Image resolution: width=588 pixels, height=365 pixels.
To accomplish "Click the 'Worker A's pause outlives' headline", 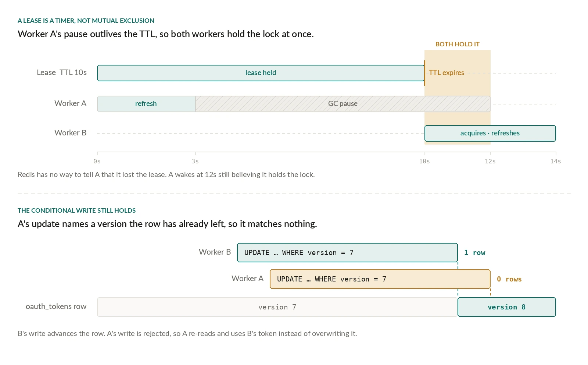I will pyautogui.click(x=166, y=34).
